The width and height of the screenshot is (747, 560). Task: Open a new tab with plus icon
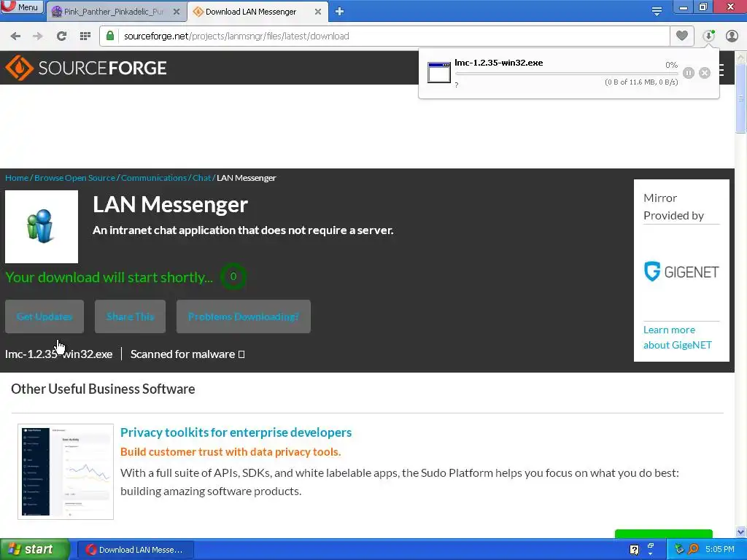339,12
